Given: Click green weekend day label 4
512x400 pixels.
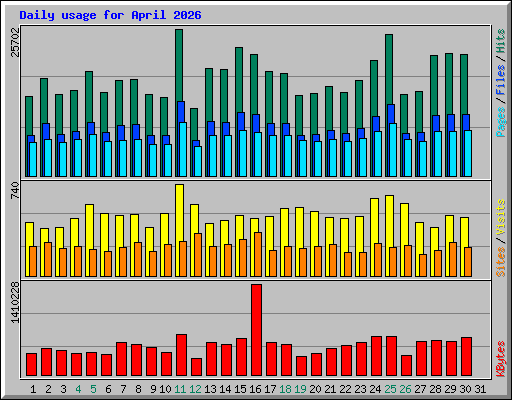Looking at the screenshot, I should tap(78, 389).
